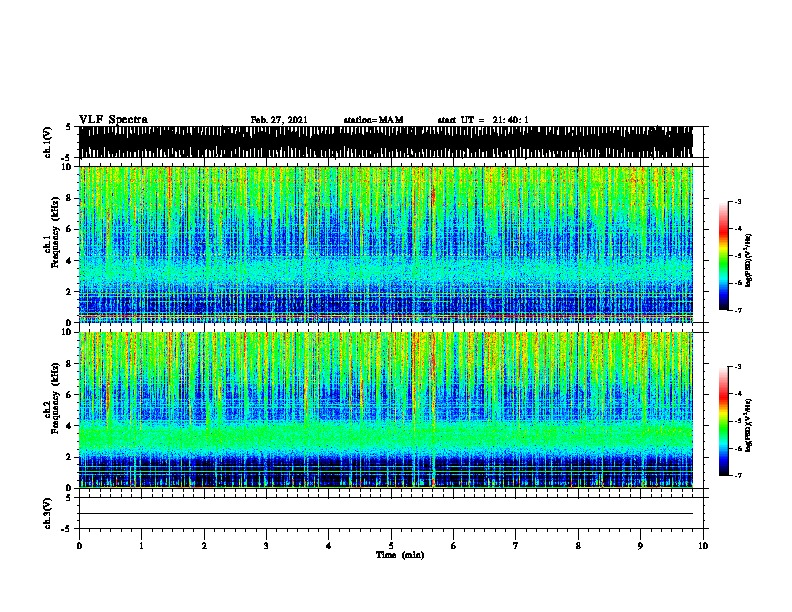Click the '1' tick on the time axis
Screen dimensions: 792x612
(141, 546)
